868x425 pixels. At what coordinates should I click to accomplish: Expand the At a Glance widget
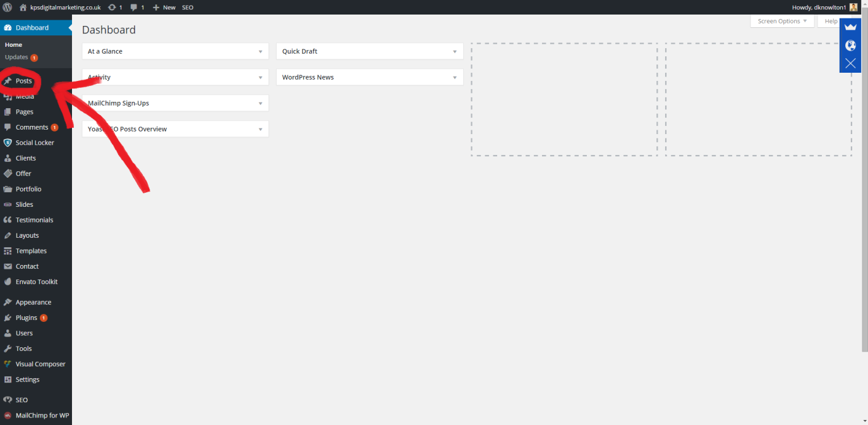260,52
